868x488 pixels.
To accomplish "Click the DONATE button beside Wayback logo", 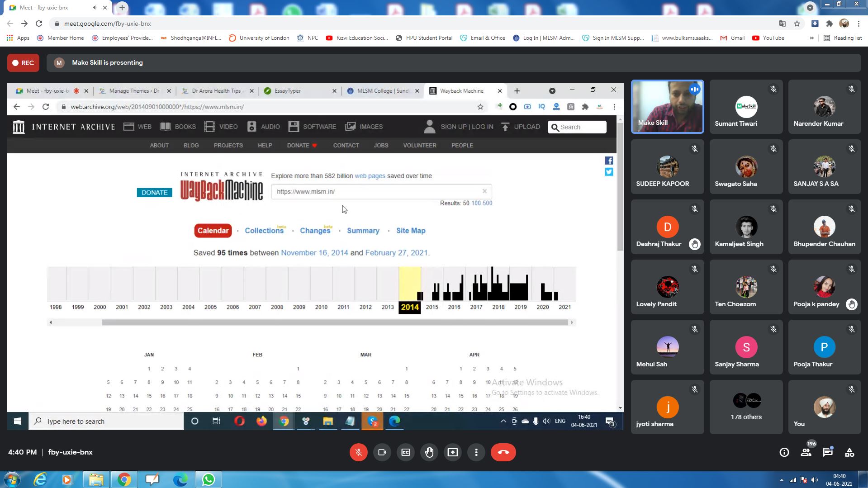I will (154, 193).
